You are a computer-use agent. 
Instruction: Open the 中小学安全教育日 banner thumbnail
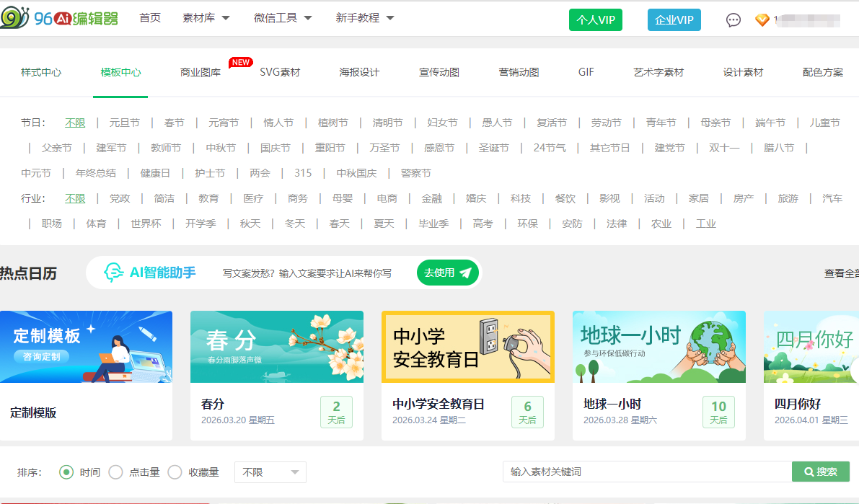pyautogui.click(x=467, y=347)
